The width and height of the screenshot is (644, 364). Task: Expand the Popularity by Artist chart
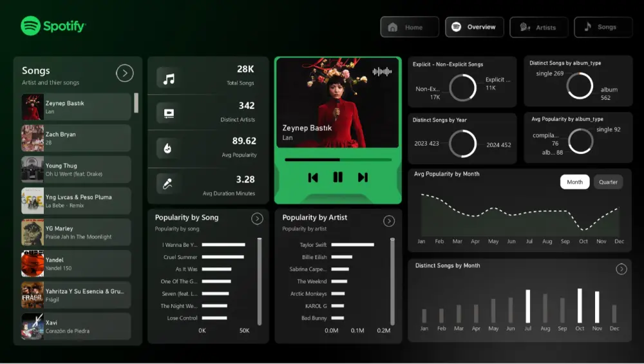(388, 221)
